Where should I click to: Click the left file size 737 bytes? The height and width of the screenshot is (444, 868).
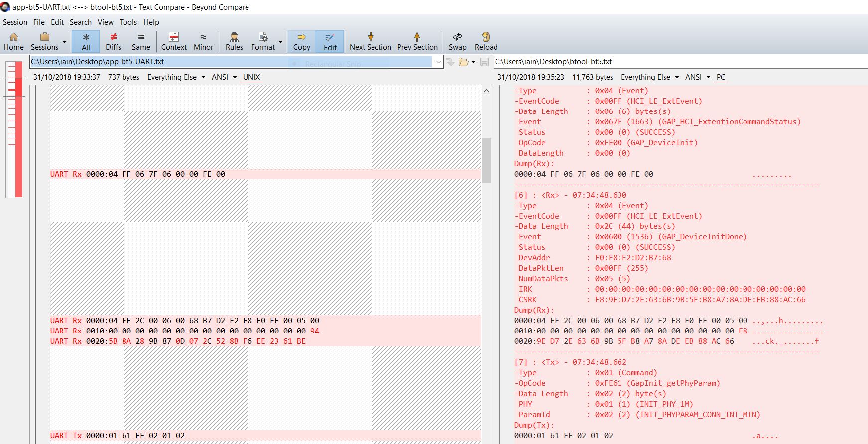click(x=124, y=77)
